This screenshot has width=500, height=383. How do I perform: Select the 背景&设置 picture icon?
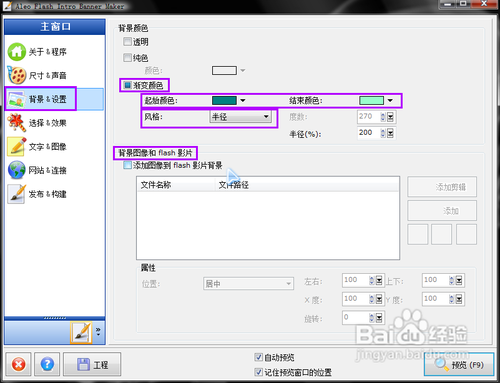[17, 99]
